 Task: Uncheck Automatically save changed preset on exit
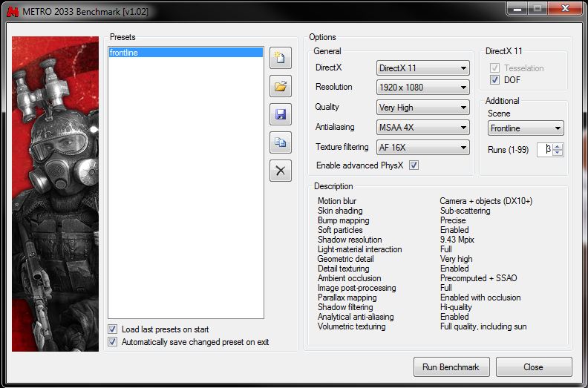tap(113, 342)
